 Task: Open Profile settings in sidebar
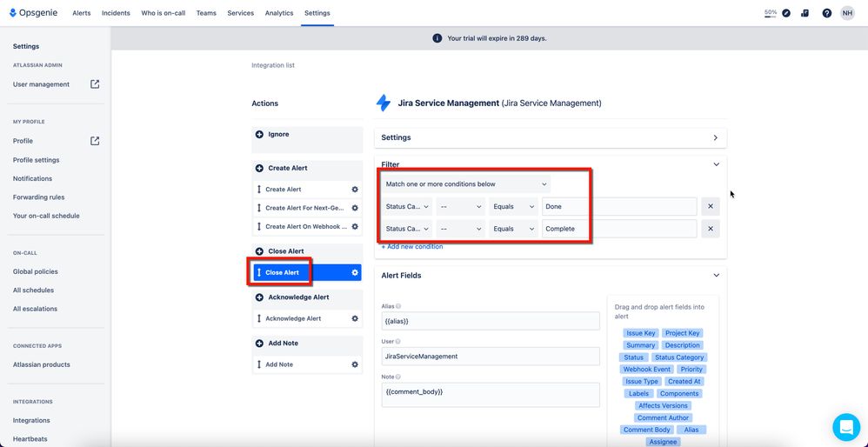point(36,160)
